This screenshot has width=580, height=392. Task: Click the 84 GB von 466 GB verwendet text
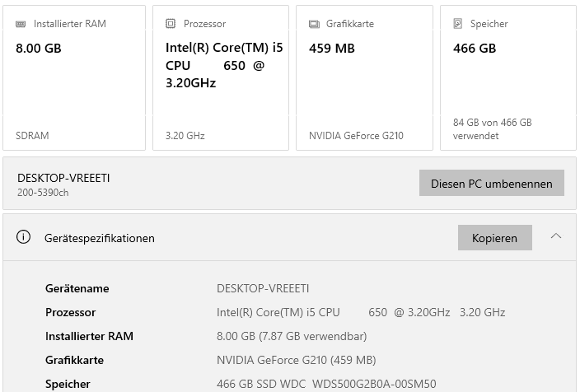coord(492,129)
